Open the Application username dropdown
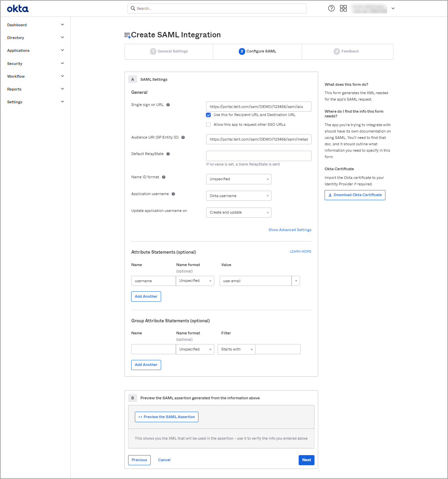Viewport: 448px width, 479px height. point(239,196)
